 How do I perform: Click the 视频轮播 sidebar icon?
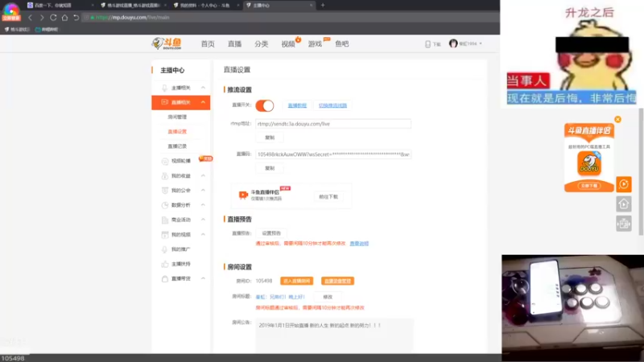[165, 162]
